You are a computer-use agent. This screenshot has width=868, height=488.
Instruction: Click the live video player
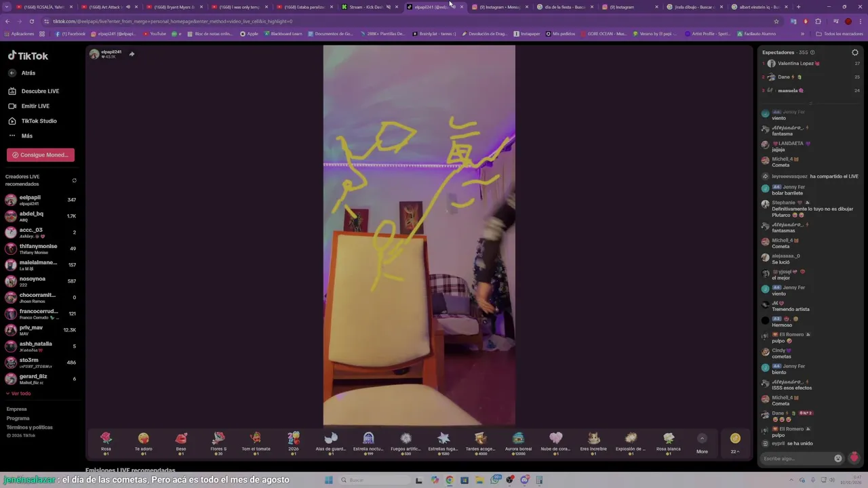pos(419,235)
